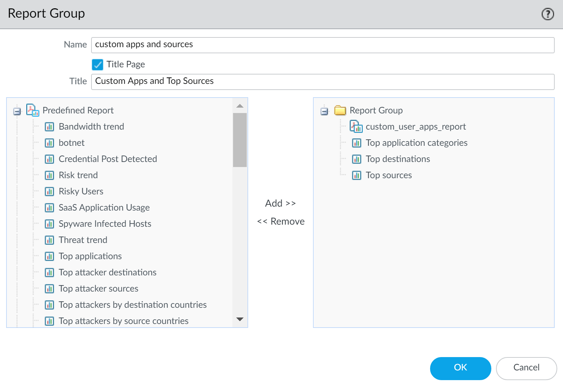Screen dimensions: 563x392
Task: Click into the Name input field
Action: tap(322, 45)
